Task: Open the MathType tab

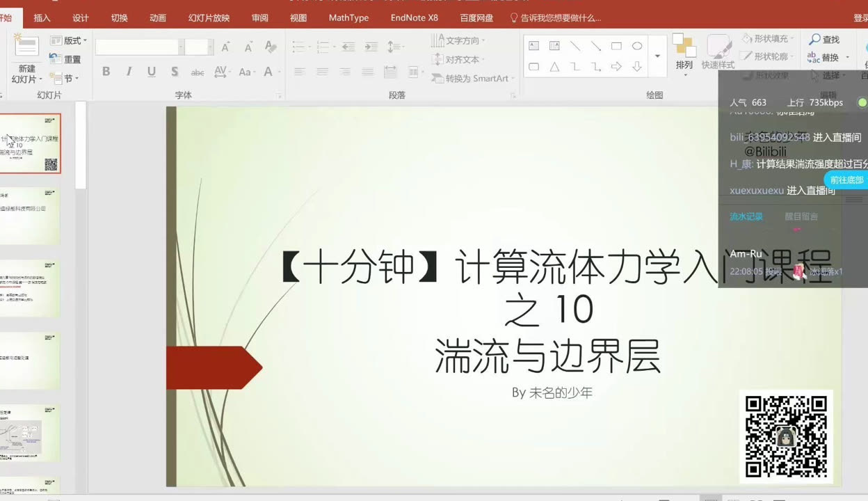Action: [x=348, y=17]
